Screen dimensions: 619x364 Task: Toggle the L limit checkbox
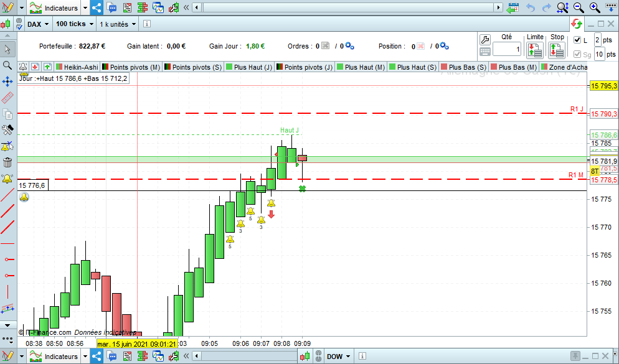[x=577, y=40]
